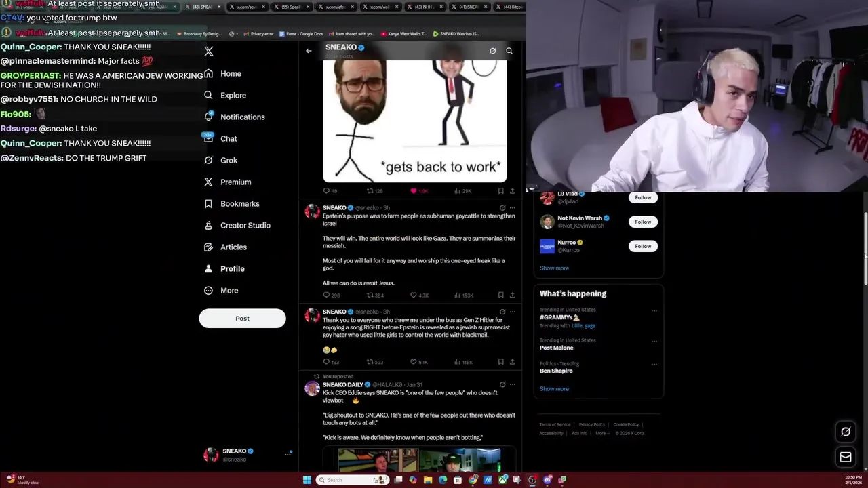
Task: Share the Epstein's purpose post
Action: pyautogui.click(x=512, y=296)
